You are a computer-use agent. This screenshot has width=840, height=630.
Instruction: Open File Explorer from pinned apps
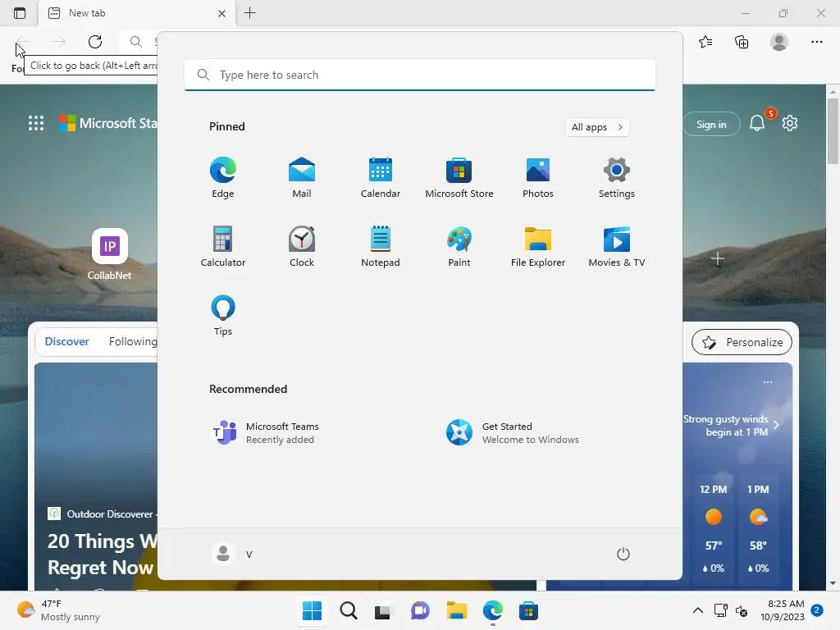(x=538, y=246)
